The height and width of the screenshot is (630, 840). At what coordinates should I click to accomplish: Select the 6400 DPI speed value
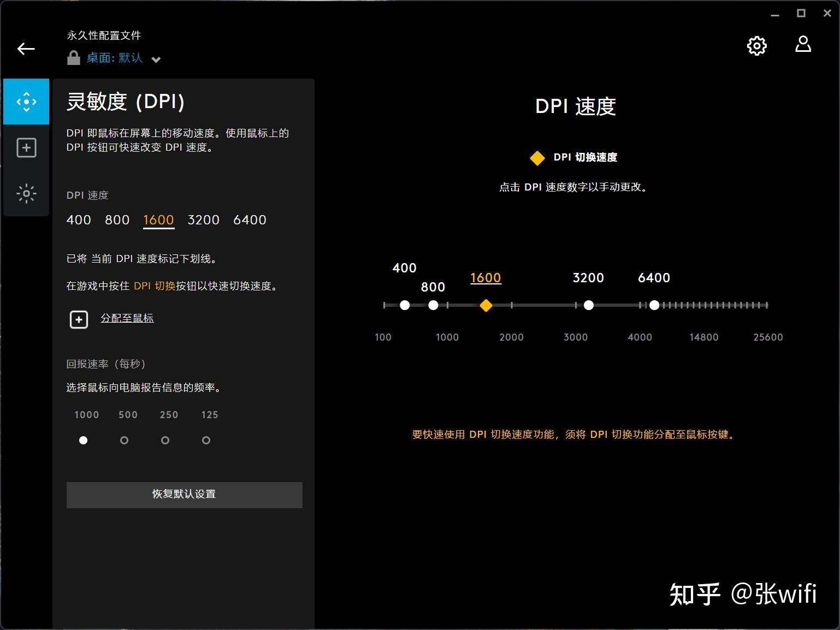click(x=250, y=220)
